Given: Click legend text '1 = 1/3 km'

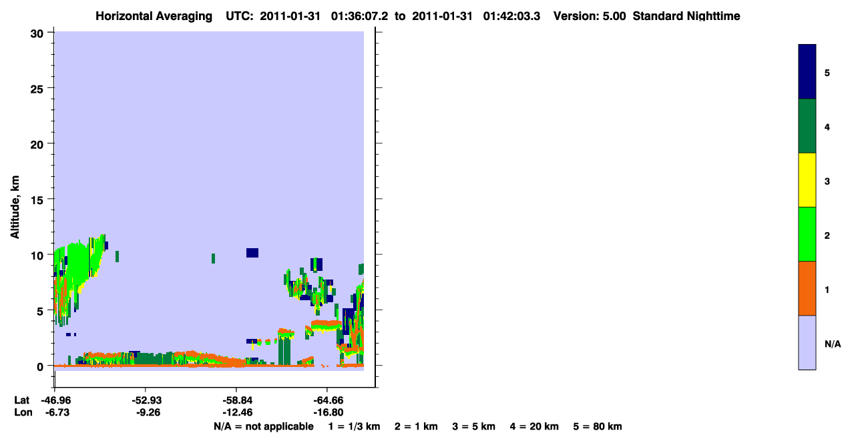Looking at the screenshot, I should pyautogui.click(x=354, y=426).
